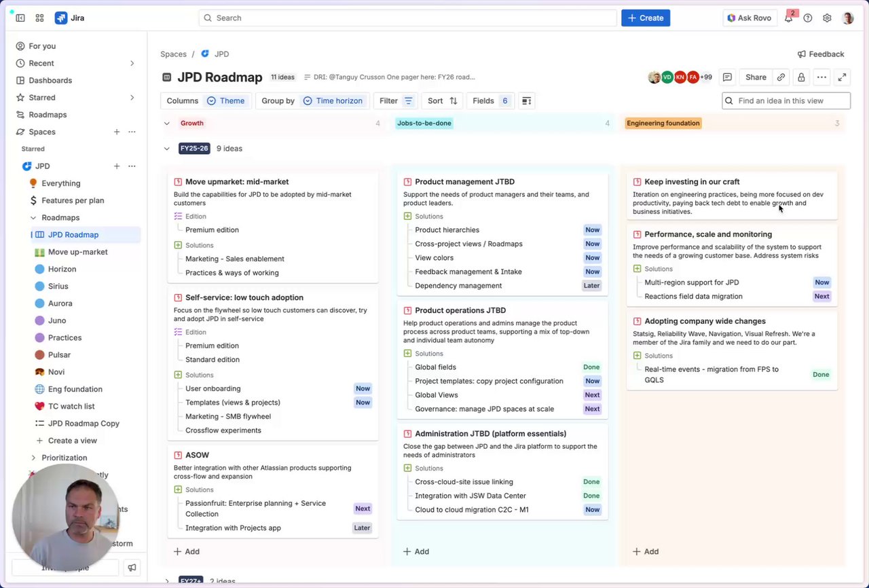Open the Group by Time horizon selector
Screen dimensions: 869x588
[312, 100]
